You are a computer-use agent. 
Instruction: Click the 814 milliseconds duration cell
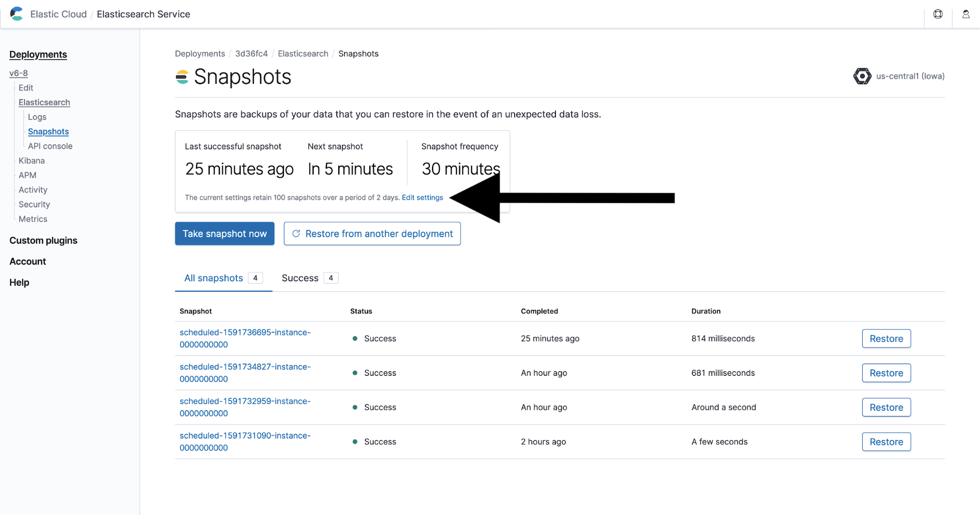723,339
